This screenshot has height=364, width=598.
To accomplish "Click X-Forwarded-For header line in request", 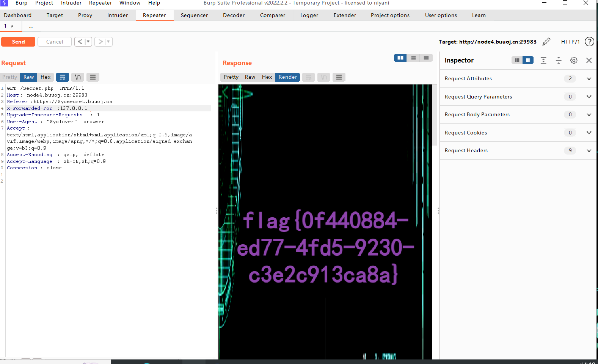I will tap(108, 108).
